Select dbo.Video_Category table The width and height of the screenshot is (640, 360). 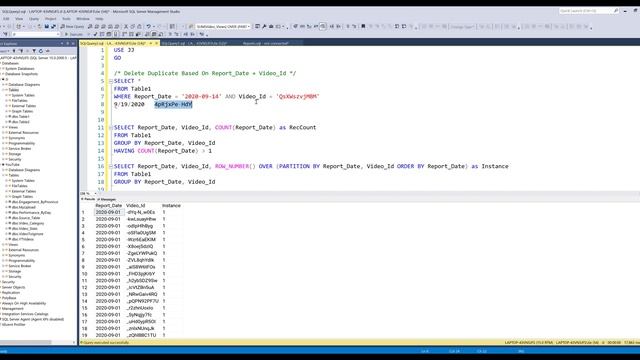coord(27,223)
